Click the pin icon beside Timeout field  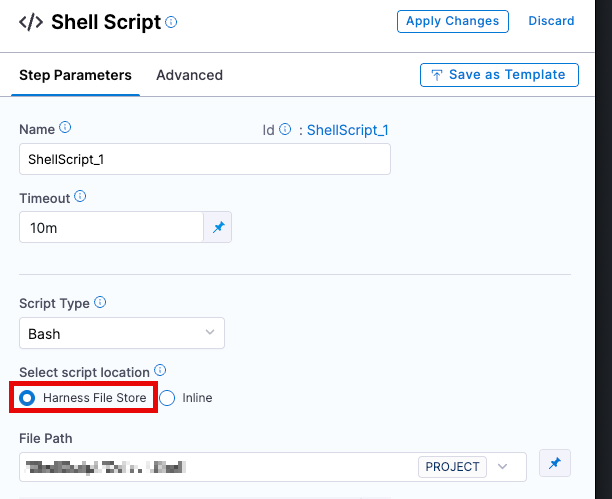click(219, 228)
